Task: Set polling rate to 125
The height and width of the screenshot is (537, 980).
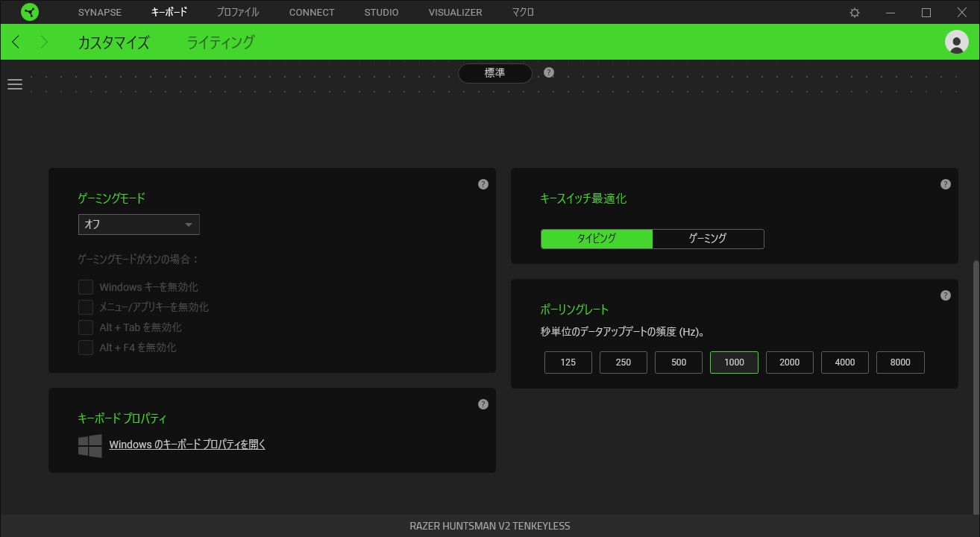Action: point(568,362)
